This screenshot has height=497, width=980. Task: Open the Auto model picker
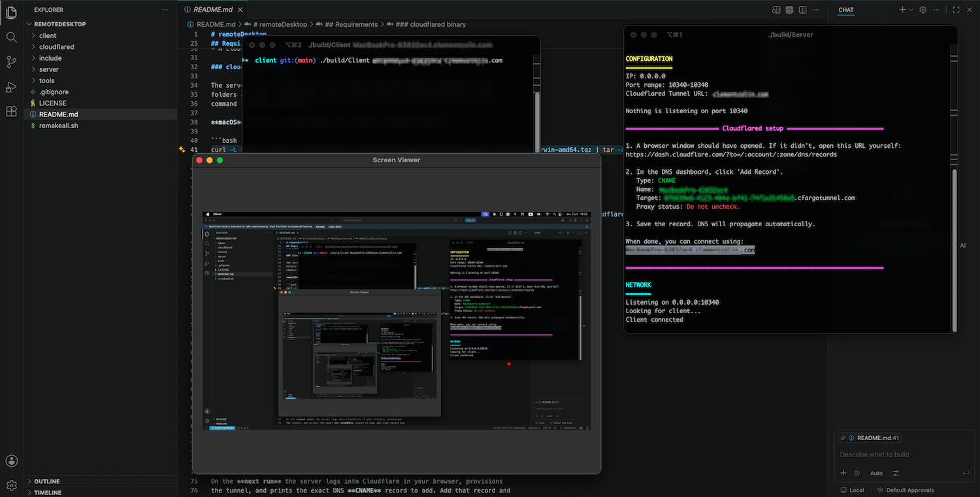coord(876,473)
